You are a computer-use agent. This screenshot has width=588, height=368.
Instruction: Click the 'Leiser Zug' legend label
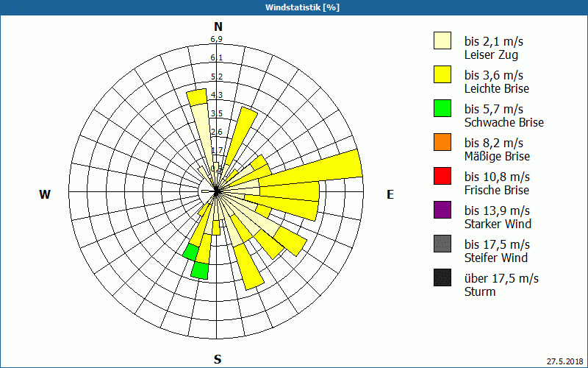491,54
